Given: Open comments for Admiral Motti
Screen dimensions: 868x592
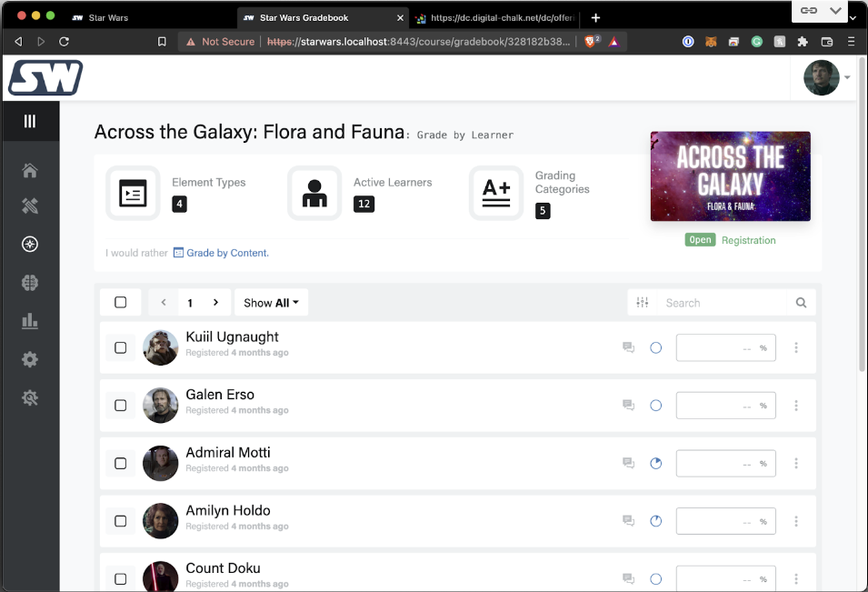Looking at the screenshot, I should [628, 463].
